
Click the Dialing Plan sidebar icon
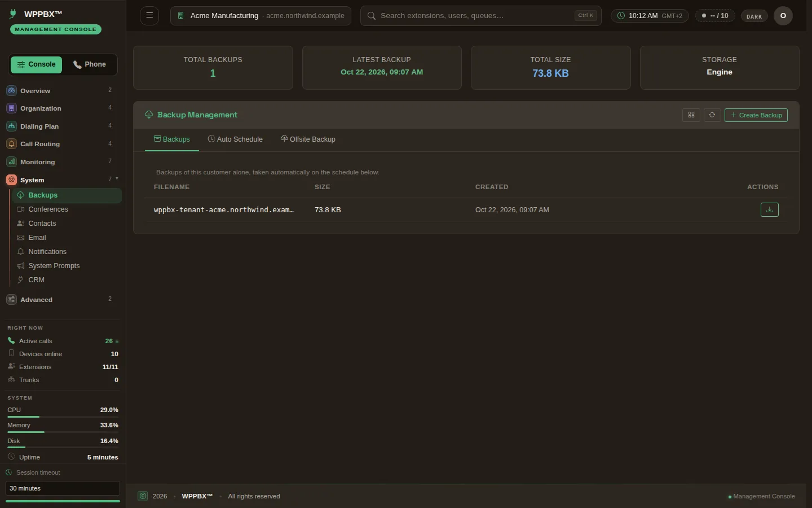[x=11, y=126]
